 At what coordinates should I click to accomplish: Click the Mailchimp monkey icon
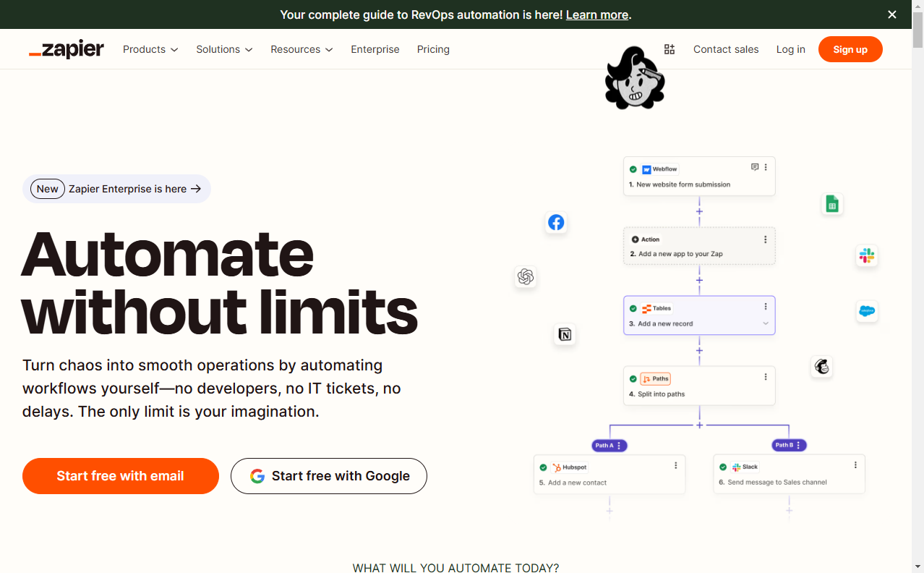click(821, 367)
